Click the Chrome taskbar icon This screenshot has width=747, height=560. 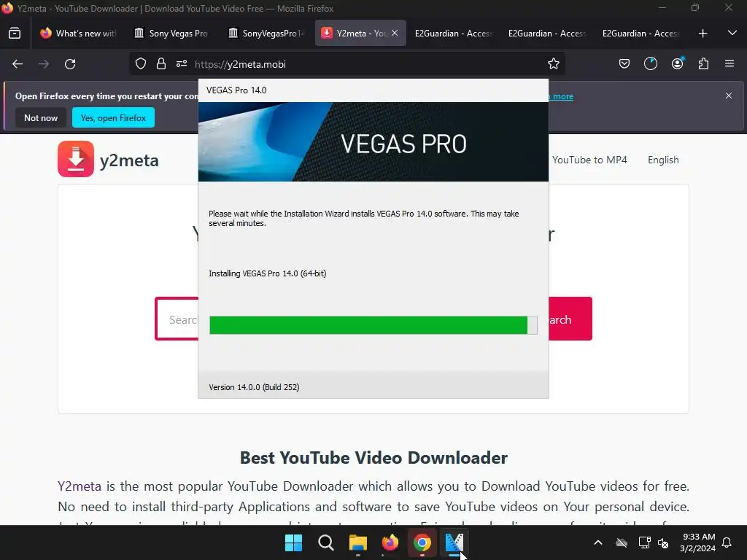pyautogui.click(x=422, y=542)
